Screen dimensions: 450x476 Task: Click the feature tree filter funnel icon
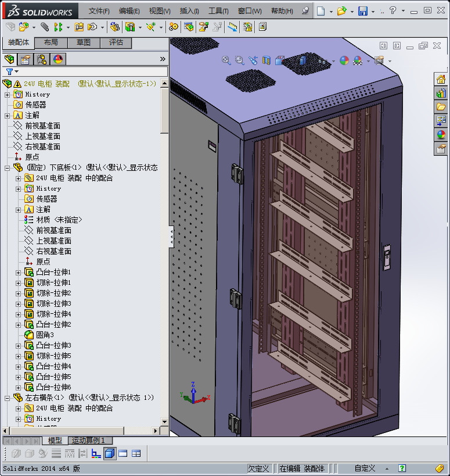click(9, 71)
